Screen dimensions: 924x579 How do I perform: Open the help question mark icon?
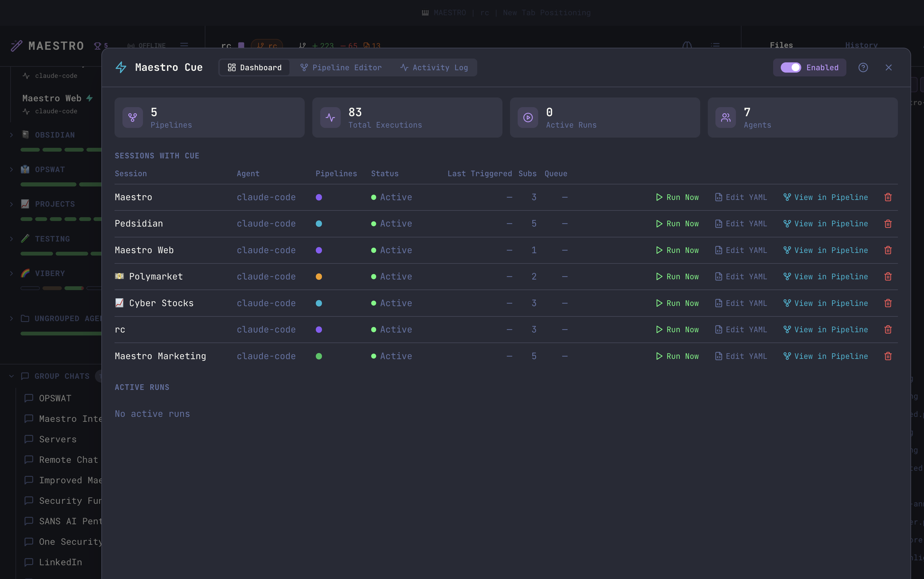click(x=863, y=67)
